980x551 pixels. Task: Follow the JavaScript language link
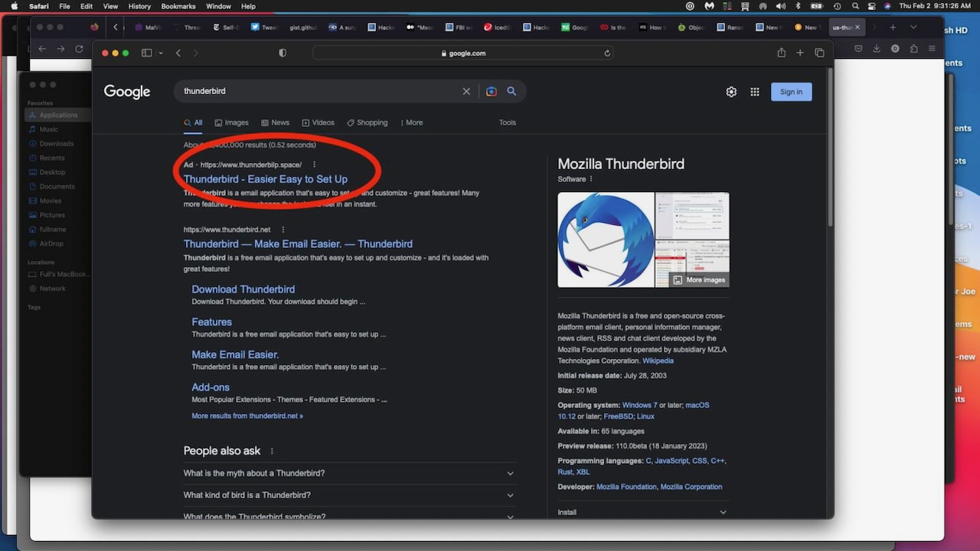(x=671, y=461)
